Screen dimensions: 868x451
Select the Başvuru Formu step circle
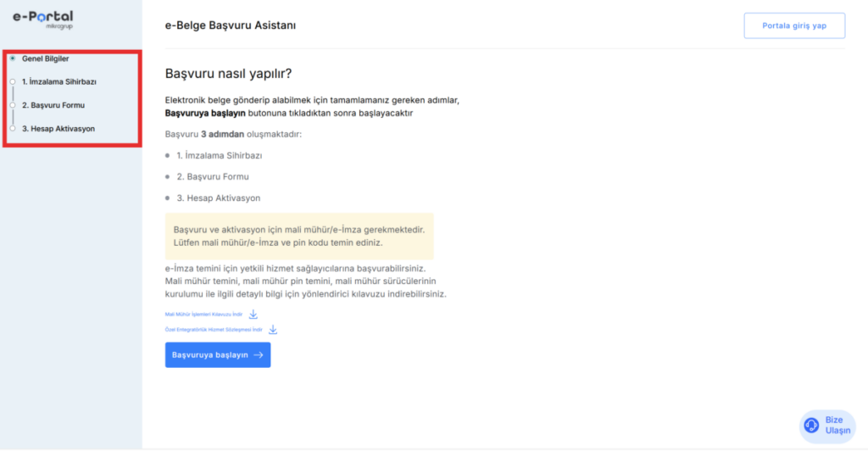[x=12, y=105]
